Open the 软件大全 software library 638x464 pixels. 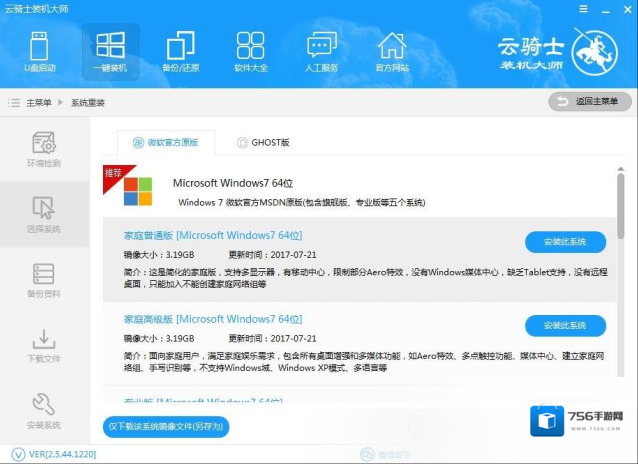pyautogui.click(x=251, y=51)
